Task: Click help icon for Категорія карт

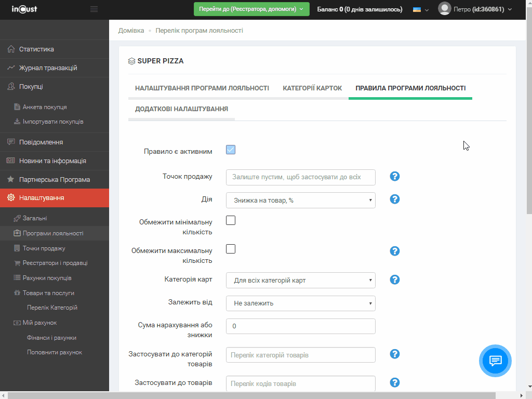Action: coord(395,280)
